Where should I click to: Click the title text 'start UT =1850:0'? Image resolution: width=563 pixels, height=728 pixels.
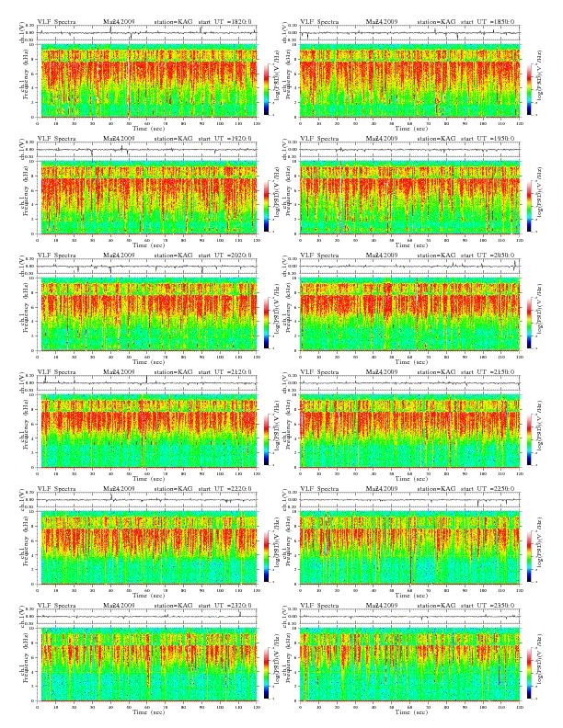pyautogui.click(x=488, y=22)
